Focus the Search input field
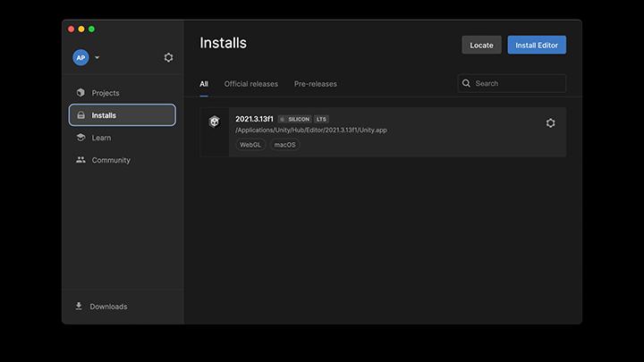The width and height of the screenshot is (644, 362). point(512,83)
